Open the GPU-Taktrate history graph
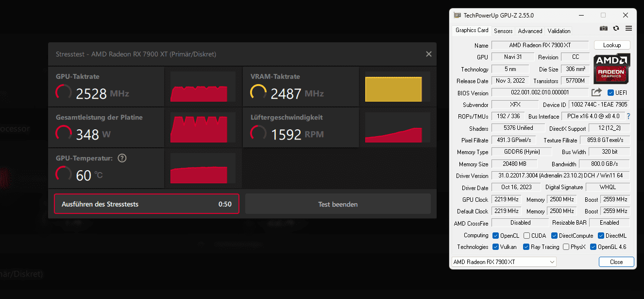The width and height of the screenshot is (644, 299). [x=203, y=87]
